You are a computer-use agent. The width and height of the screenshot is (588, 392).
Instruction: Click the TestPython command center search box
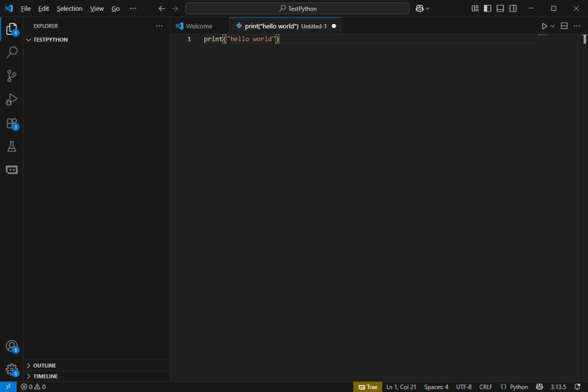pyautogui.click(x=297, y=8)
